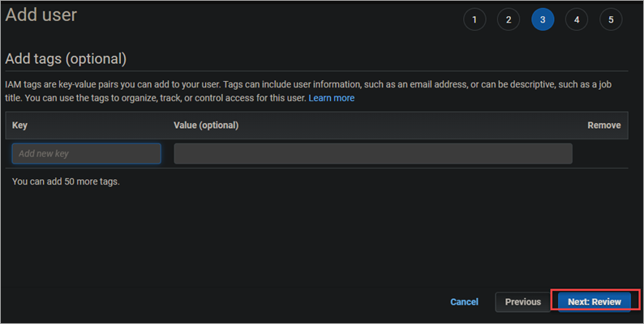The height and width of the screenshot is (324, 644).
Task: Click blank footer bar left of Cancel
Action: [221, 302]
